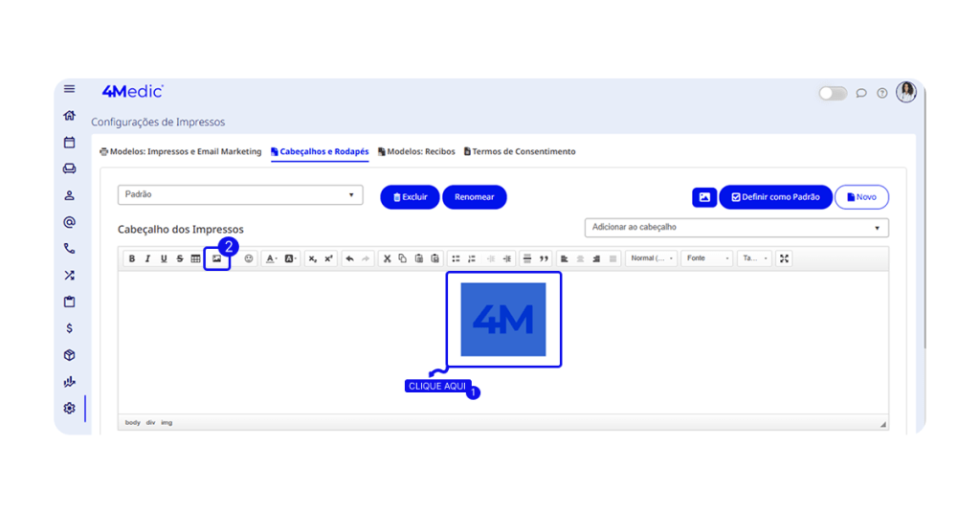The height and width of the screenshot is (514, 980).
Task: Open the calendar icon in the sidebar
Action: [x=69, y=143]
